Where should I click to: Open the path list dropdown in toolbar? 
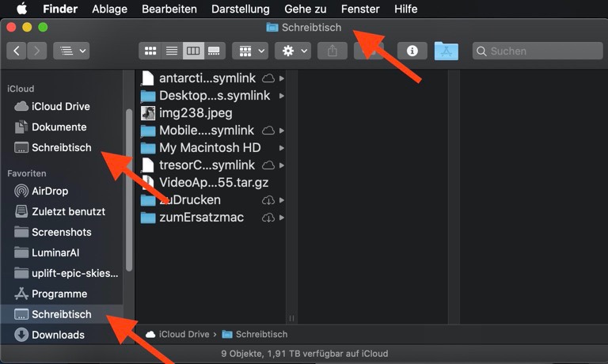click(71, 51)
